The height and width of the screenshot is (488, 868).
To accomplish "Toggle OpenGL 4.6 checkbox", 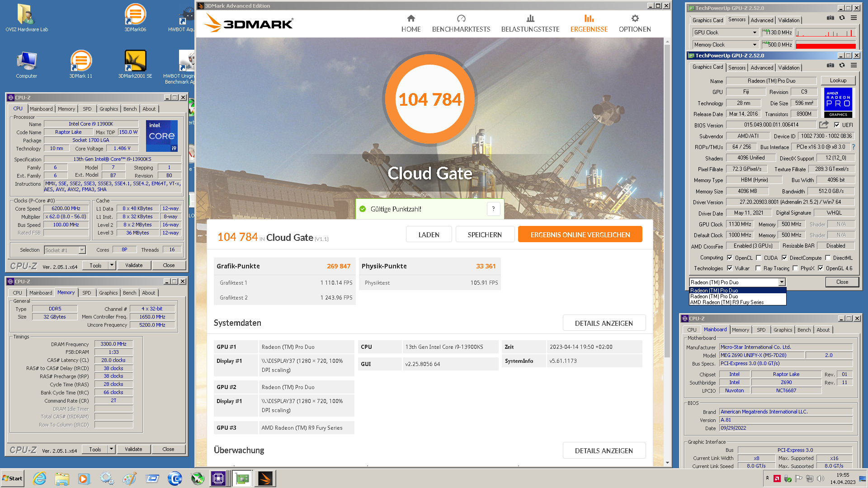I will [x=820, y=268].
